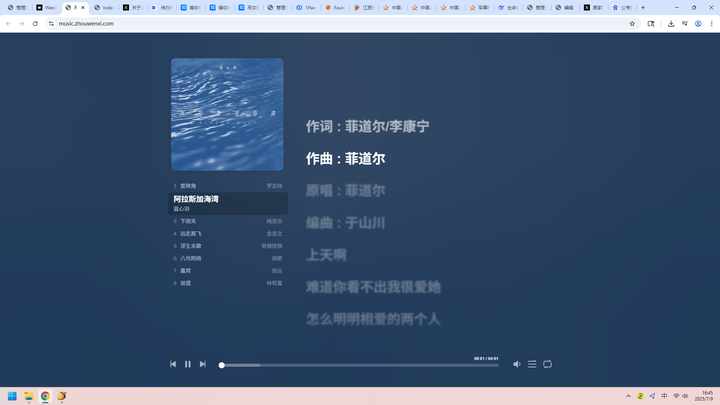Play track 1 爱转角
Screen dimensions: 720x405
click(228, 186)
